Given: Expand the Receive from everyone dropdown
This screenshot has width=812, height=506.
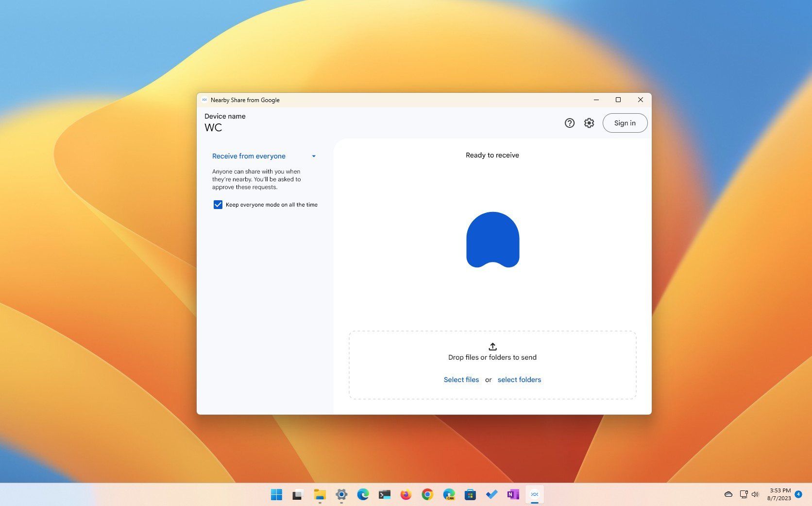Looking at the screenshot, I should tap(249, 156).
